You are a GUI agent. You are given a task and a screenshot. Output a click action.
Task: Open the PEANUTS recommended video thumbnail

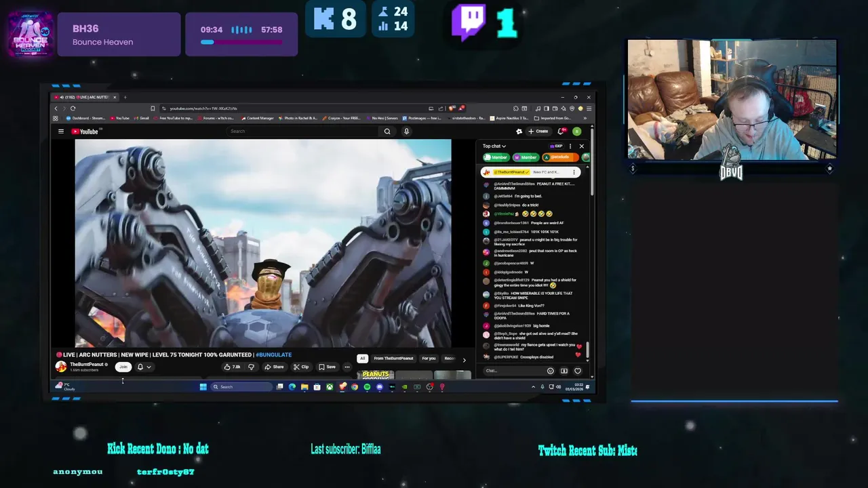(376, 374)
